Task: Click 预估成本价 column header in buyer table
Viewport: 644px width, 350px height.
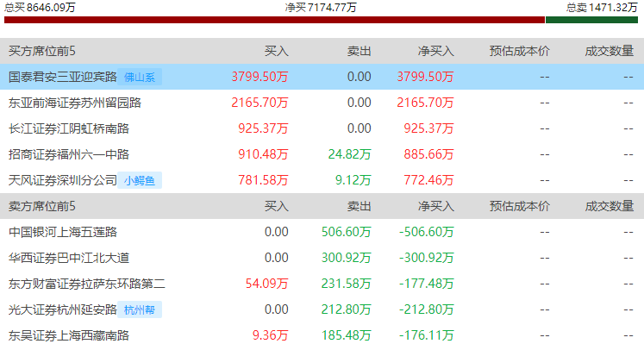Action: (520, 51)
